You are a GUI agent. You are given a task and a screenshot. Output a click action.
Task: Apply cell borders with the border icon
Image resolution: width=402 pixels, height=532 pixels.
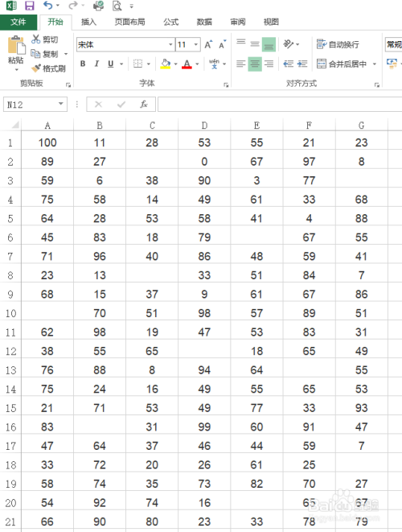coord(137,64)
